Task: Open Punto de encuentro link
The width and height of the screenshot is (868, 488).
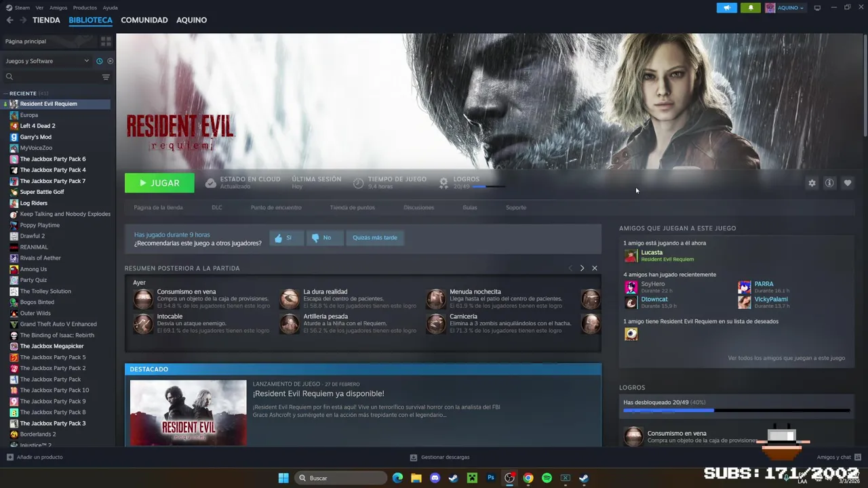Action: pos(276,207)
